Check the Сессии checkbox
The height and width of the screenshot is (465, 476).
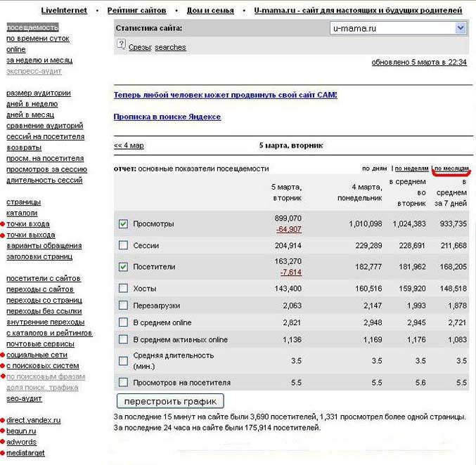(123, 245)
